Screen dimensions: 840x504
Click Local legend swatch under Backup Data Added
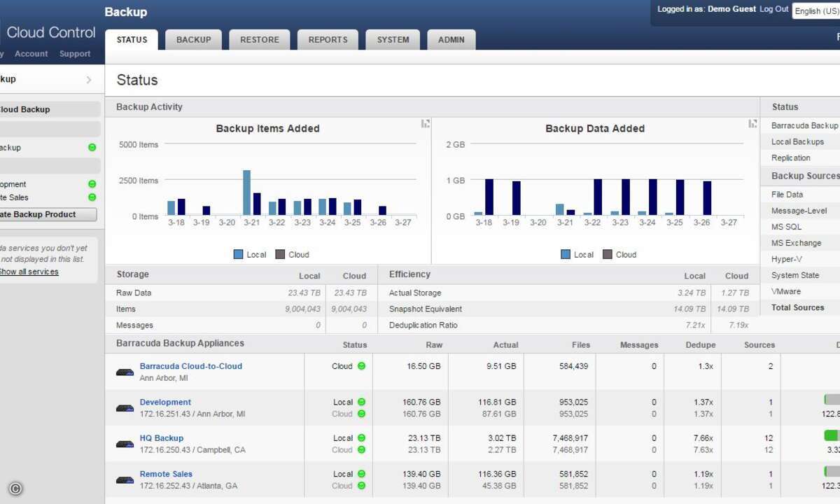point(566,255)
